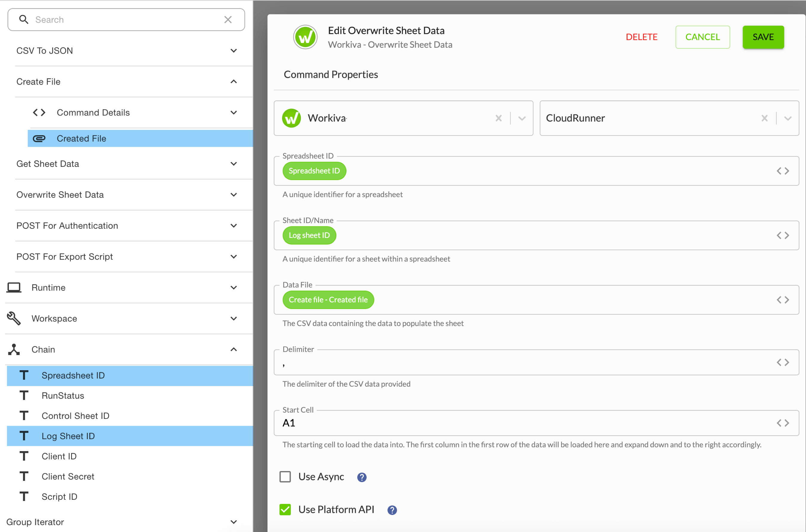
Task: Click the Command Details code icon
Action: click(x=39, y=112)
